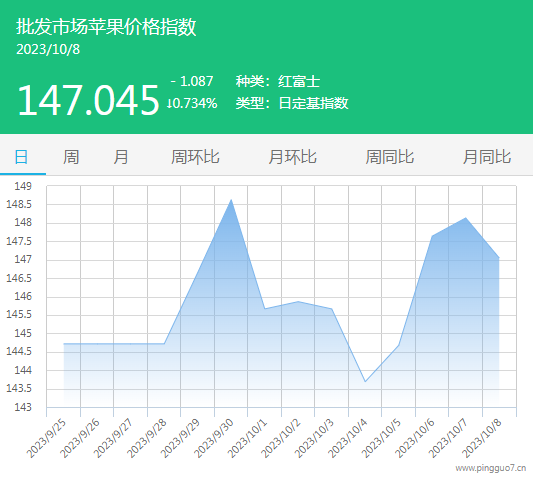The height and width of the screenshot is (477, 533).
Task: Click the 2023/9/30 peak data point
Action: point(231,200)
